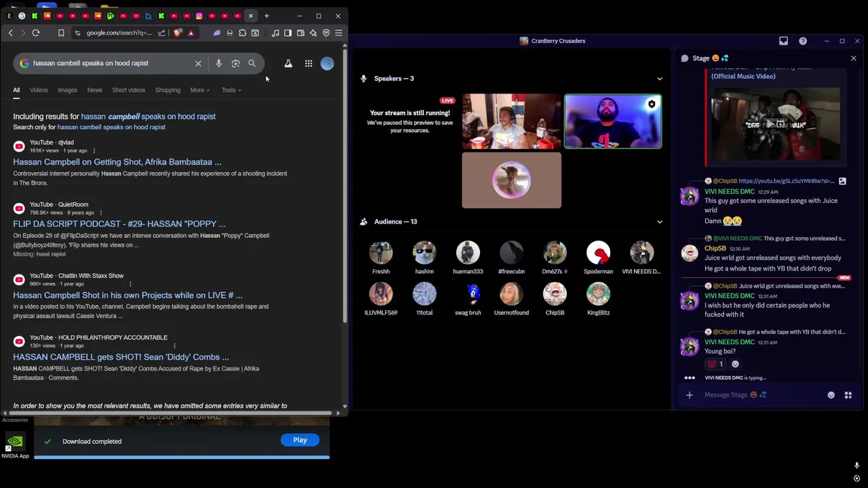Collapse the Speakers section
This screenshot has height=488, width=868.
click(x=659, y=79)
